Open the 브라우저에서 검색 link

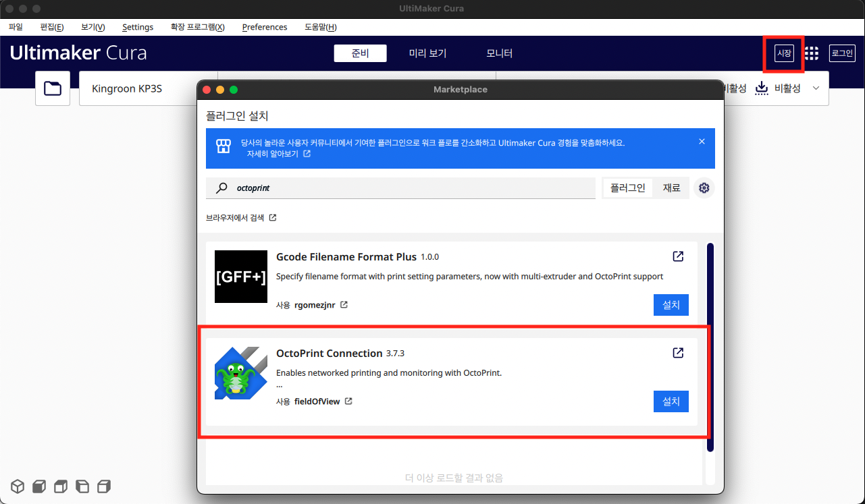[241, 218]
